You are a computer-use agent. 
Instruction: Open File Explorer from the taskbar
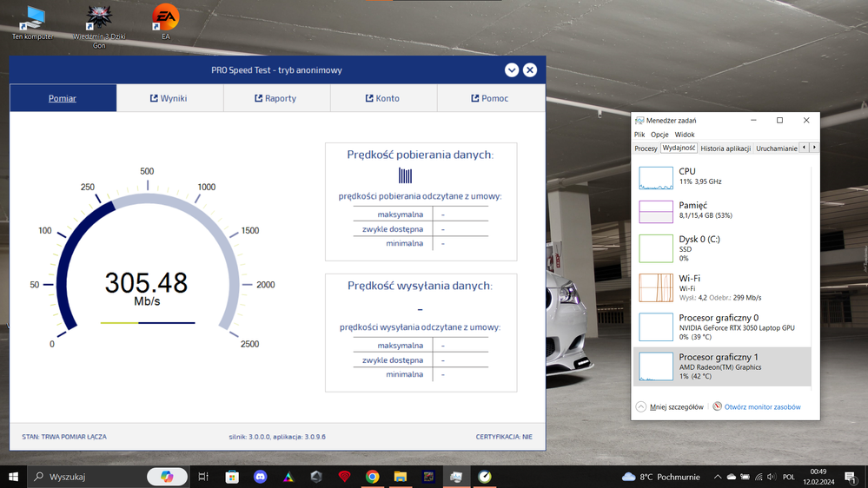point(400,477)
